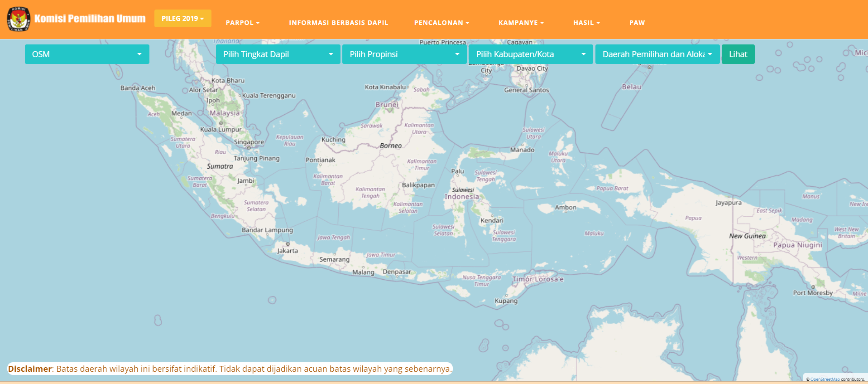Viewport: 868px width, 384px height.
Task: Open Daerah Pemilihan dan Alokasi dropdown
Action: [657, 54]
